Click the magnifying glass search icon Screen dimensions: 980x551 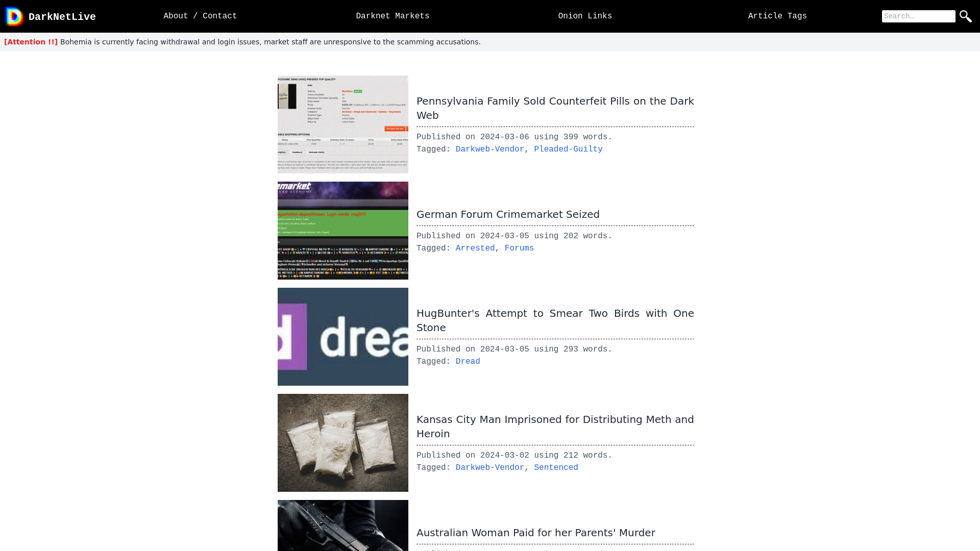pos(965,16)
